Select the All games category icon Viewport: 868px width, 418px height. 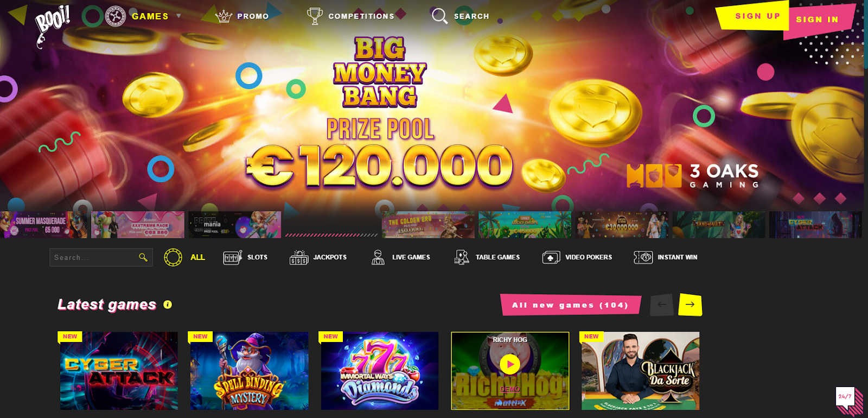[173, 257]
